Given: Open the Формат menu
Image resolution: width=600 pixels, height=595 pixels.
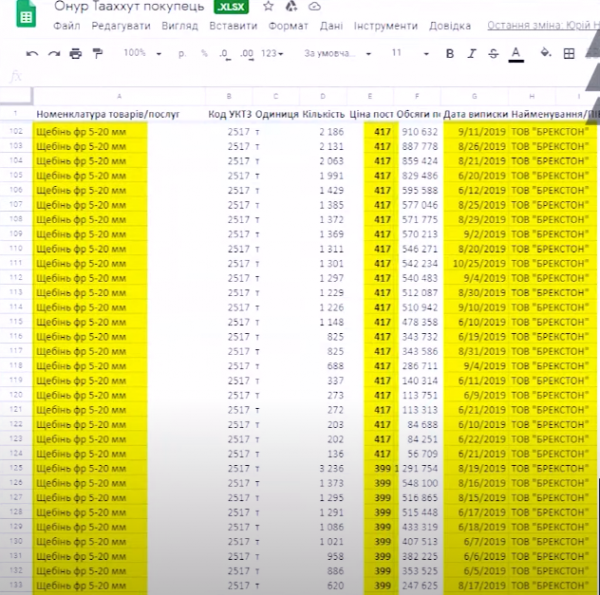Looking at the screenshot, I should (288, 26).
